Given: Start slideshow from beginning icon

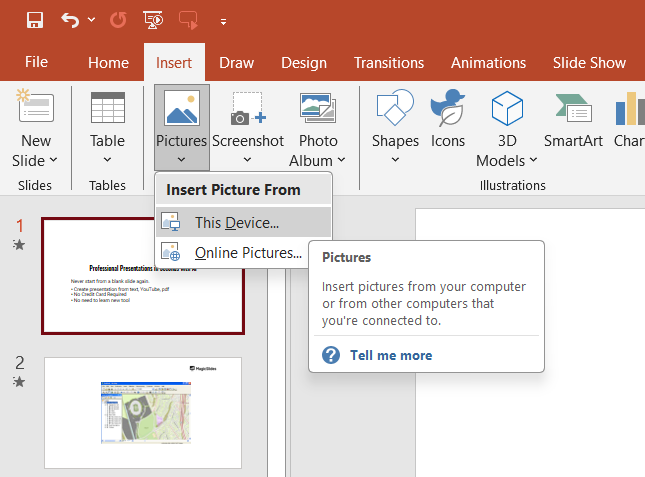Looking at the screenshot, I should [153, 20].
